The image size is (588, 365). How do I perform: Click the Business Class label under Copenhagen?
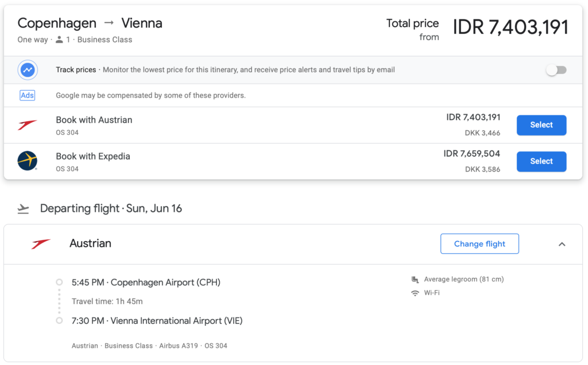[x=105, y=40]
